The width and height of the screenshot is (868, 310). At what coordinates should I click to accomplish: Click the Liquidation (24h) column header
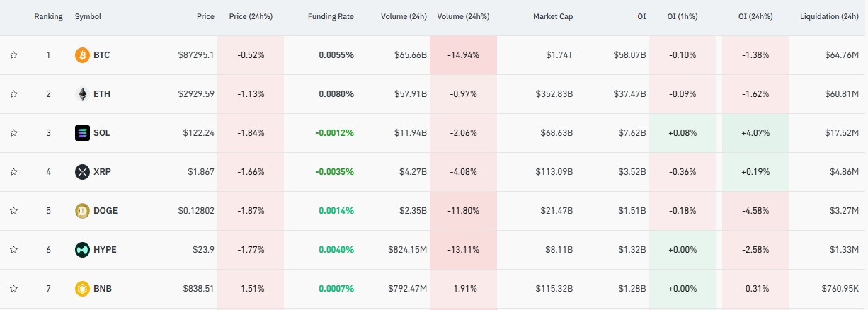829,16
